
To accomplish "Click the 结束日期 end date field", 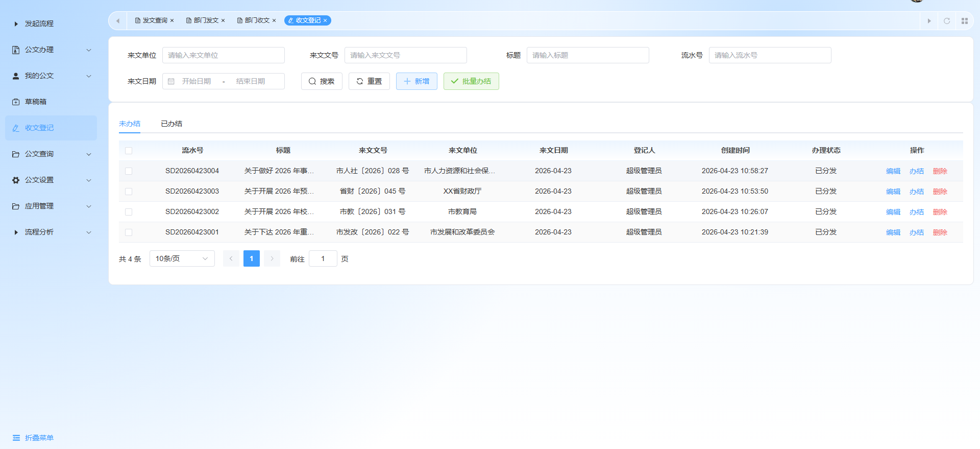I will coord(251,81).
